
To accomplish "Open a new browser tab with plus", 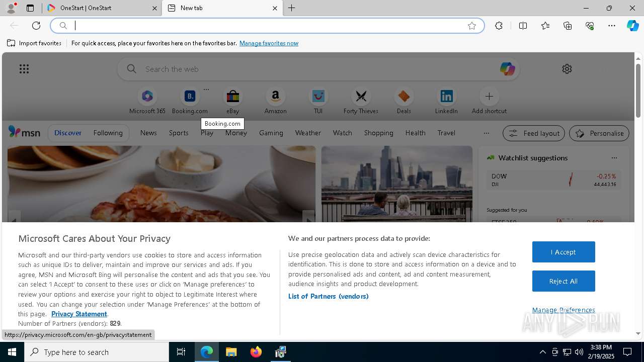I will pyautogui.click(x=292, y=8).
